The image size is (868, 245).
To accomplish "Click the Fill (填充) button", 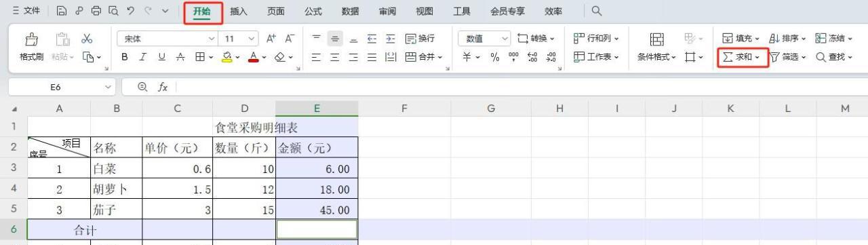I will (x=740, y=39).
